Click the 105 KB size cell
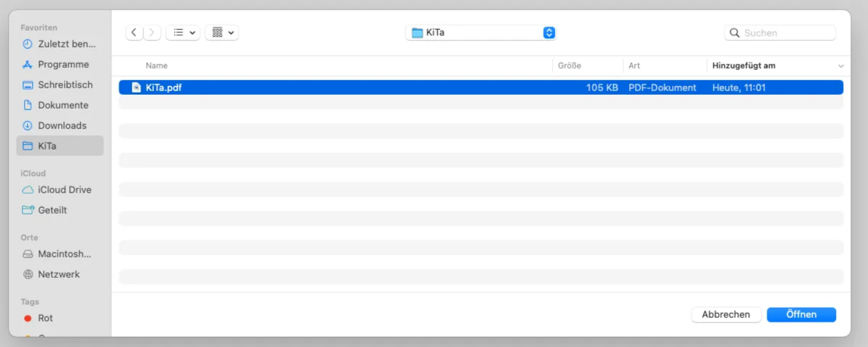 [x=602, y=87]
